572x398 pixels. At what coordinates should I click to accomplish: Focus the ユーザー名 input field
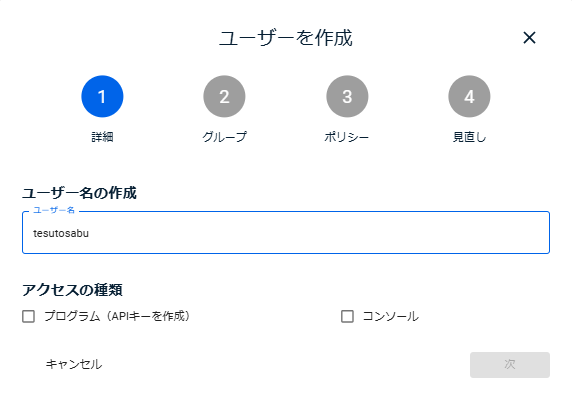pos(286,232)
